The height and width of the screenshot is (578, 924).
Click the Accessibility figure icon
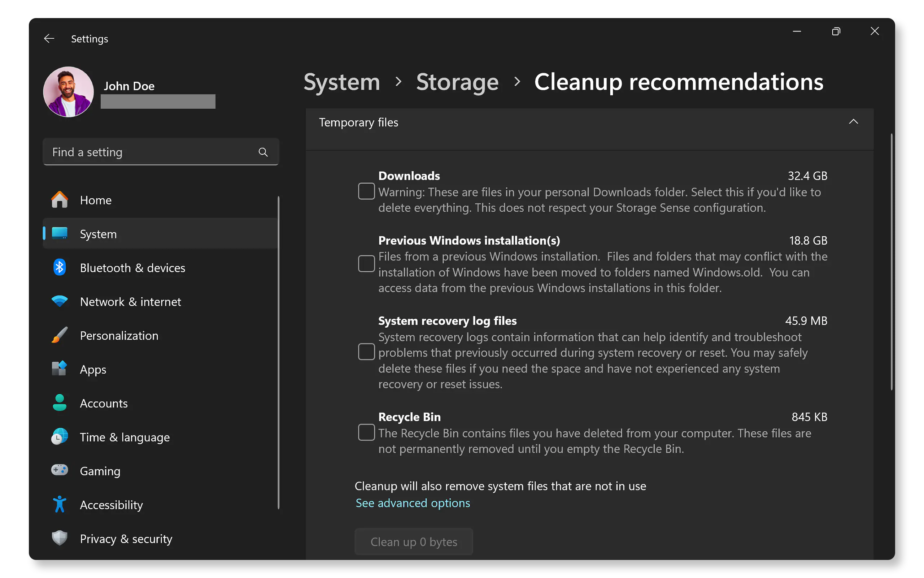60,504
